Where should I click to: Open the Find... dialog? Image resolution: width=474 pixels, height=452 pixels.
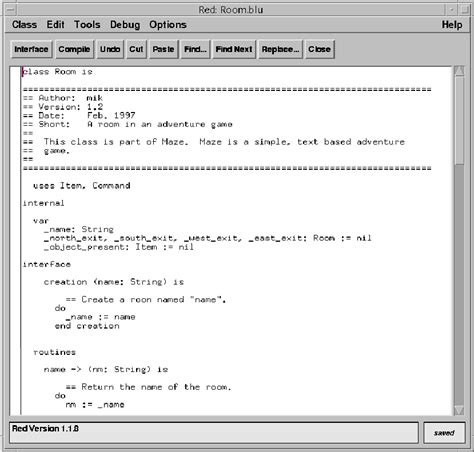tap(195, 49)
